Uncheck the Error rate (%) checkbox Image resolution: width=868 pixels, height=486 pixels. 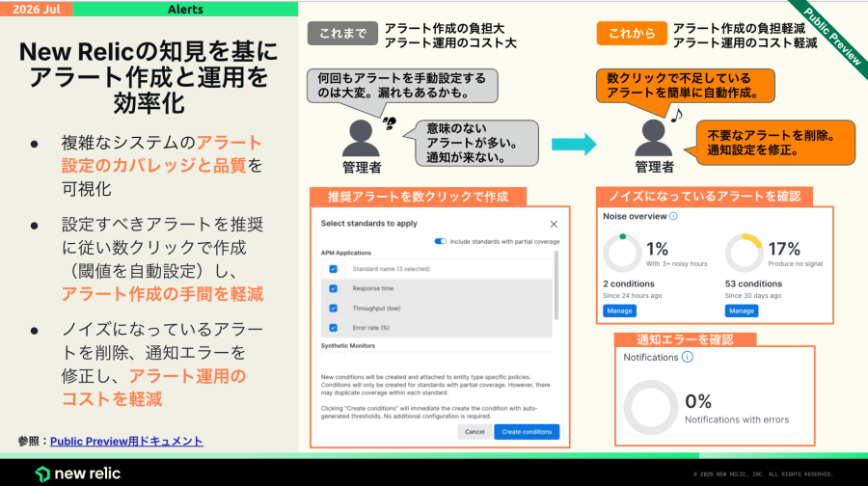pos(334,328)
